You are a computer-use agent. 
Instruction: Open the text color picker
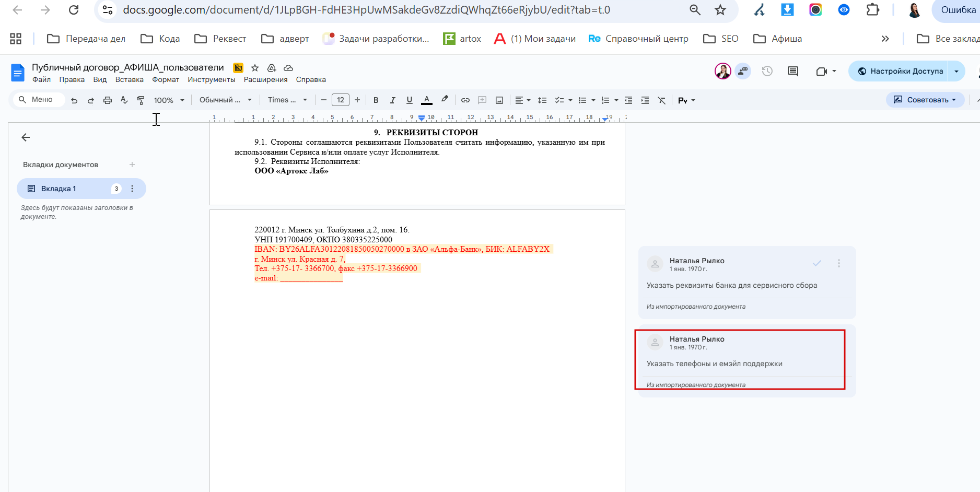coord(427,100)
